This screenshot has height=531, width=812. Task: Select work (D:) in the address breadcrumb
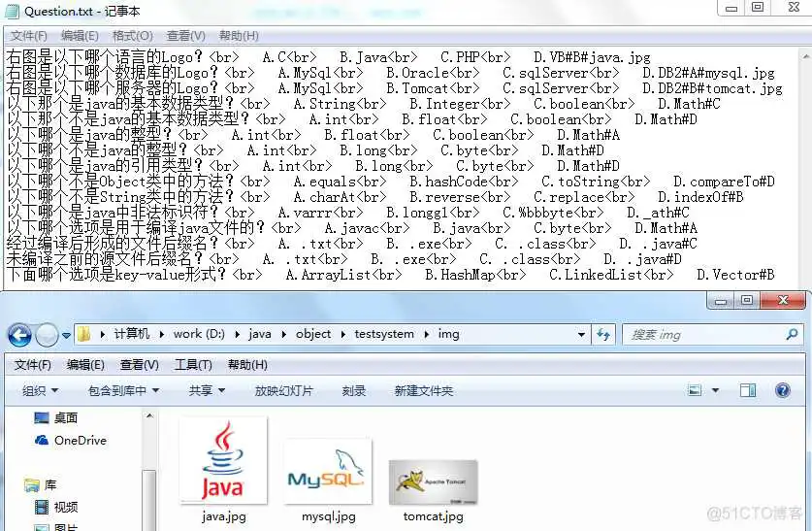pyautogui.click(x=199, y=334)
